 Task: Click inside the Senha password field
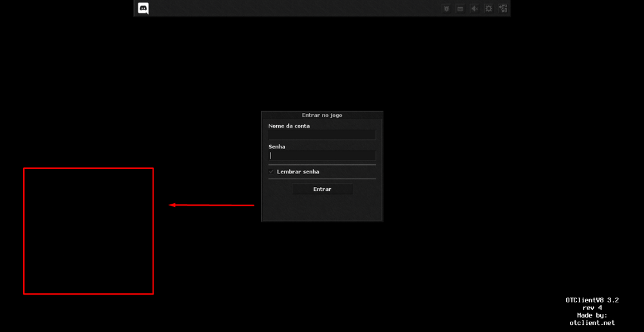click(322, 155)
